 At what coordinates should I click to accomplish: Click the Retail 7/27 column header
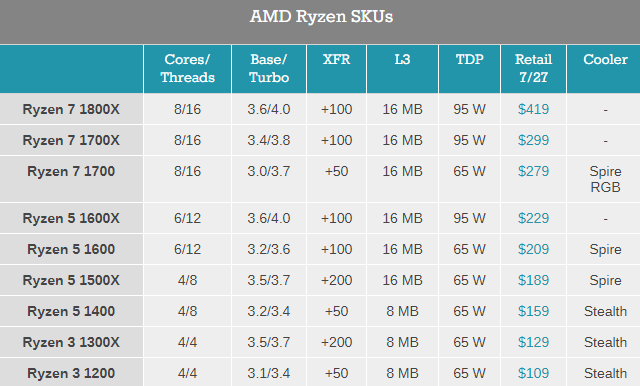pyautogui.click(x=533, y=69)
